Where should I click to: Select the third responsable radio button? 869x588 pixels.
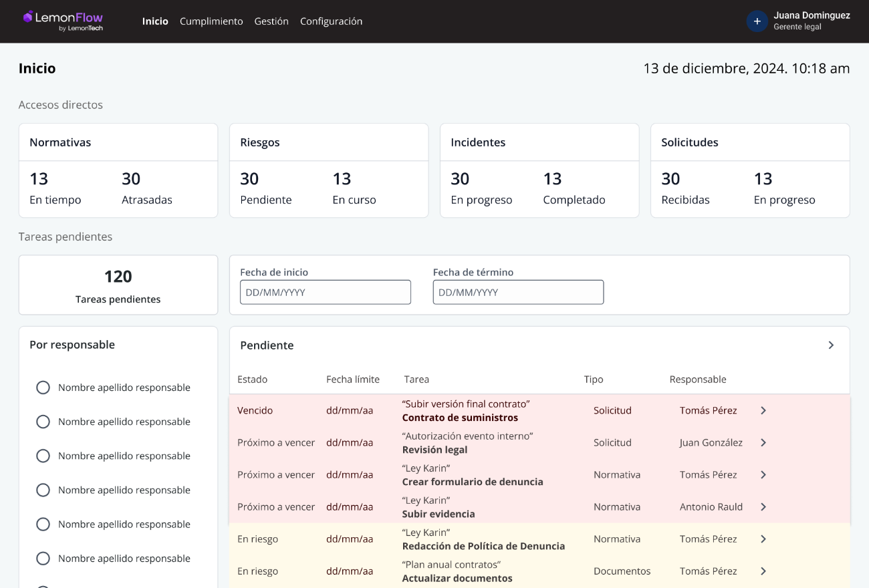43,456
